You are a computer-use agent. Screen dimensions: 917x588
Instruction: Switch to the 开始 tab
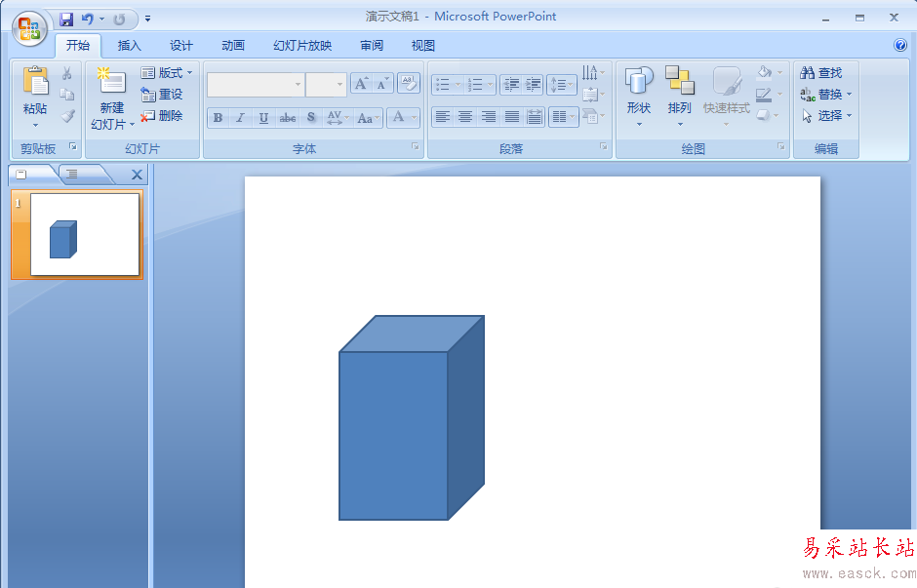point(78,46)
